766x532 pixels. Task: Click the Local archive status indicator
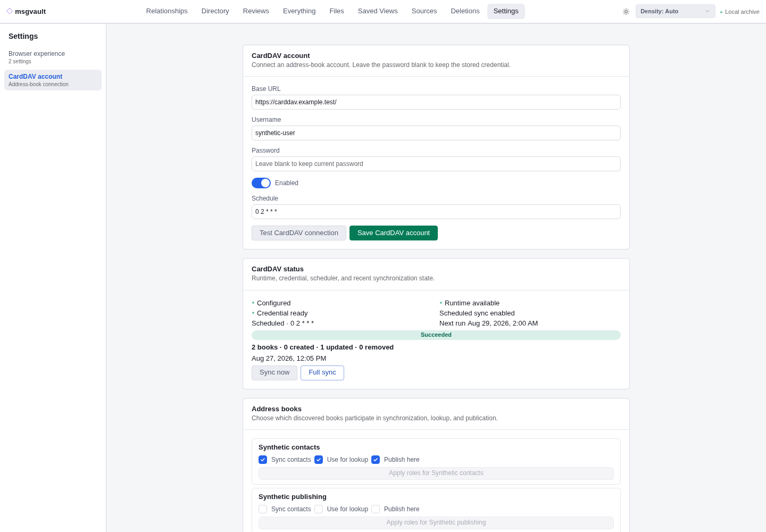[x=739, y=12]
